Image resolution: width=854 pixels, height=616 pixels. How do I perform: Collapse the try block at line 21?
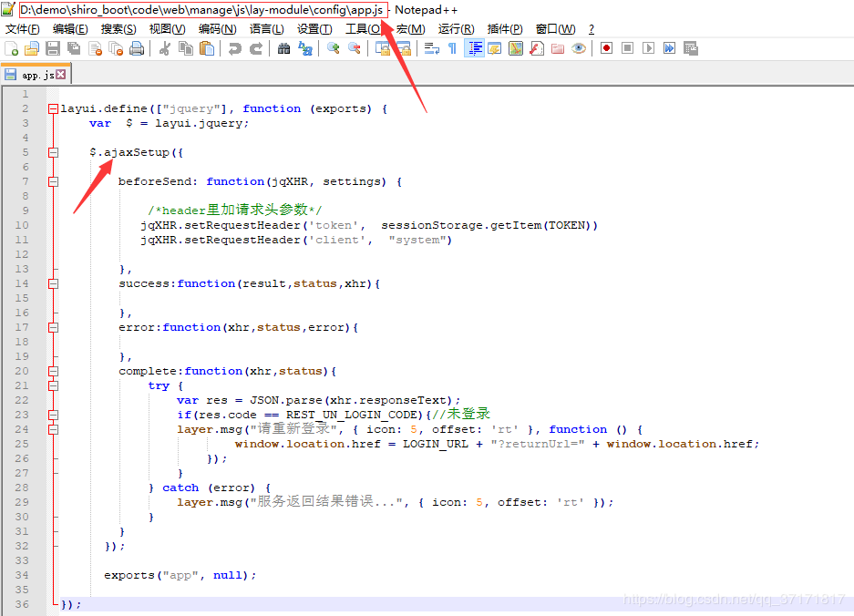click(52, 385)
